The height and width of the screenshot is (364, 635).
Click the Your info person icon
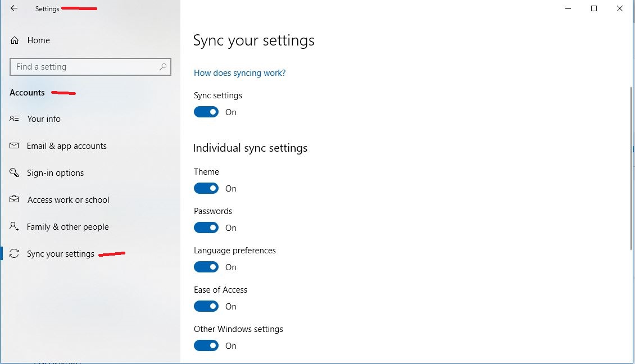click(x=14, y=118)
